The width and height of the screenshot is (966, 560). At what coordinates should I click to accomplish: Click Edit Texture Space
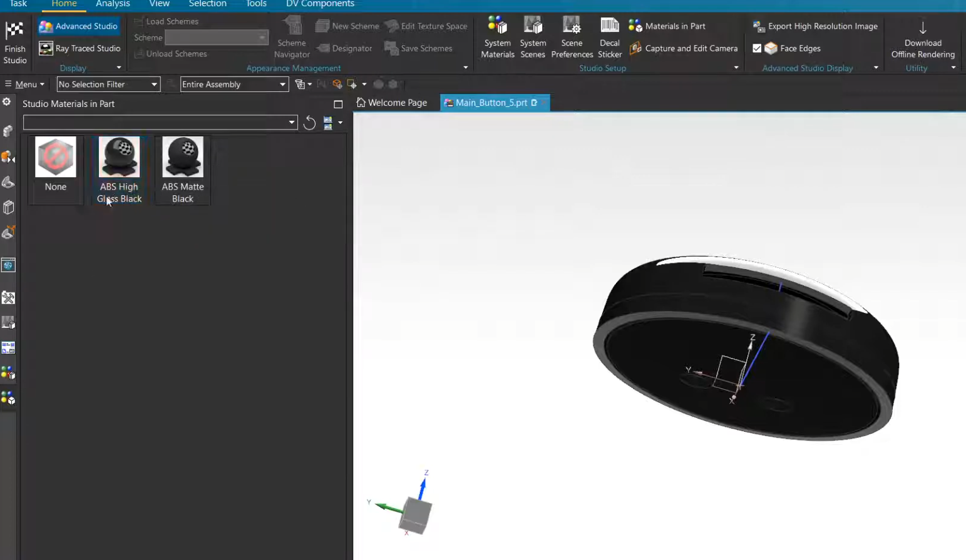[426, 26]
